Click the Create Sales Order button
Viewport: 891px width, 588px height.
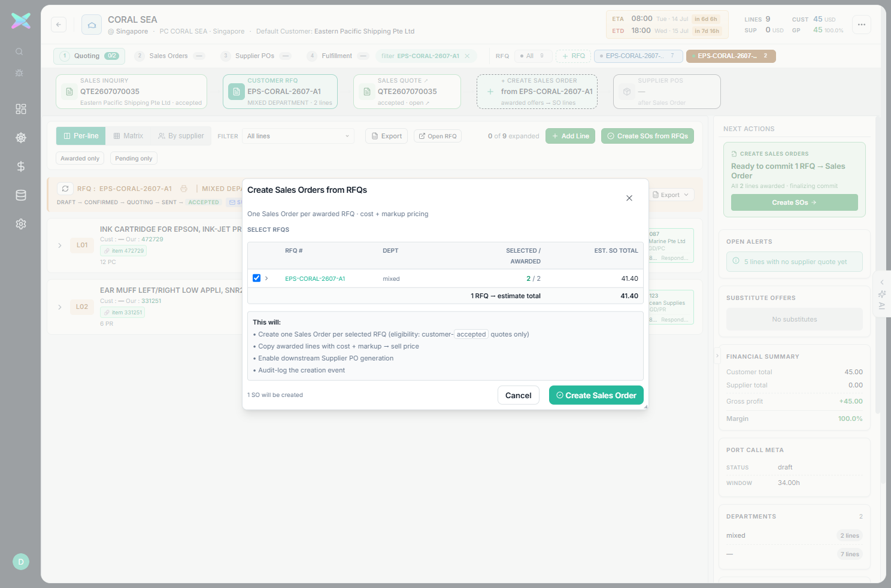596,395
